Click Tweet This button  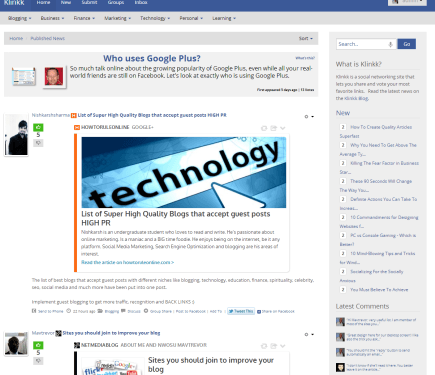pos(241,311)
